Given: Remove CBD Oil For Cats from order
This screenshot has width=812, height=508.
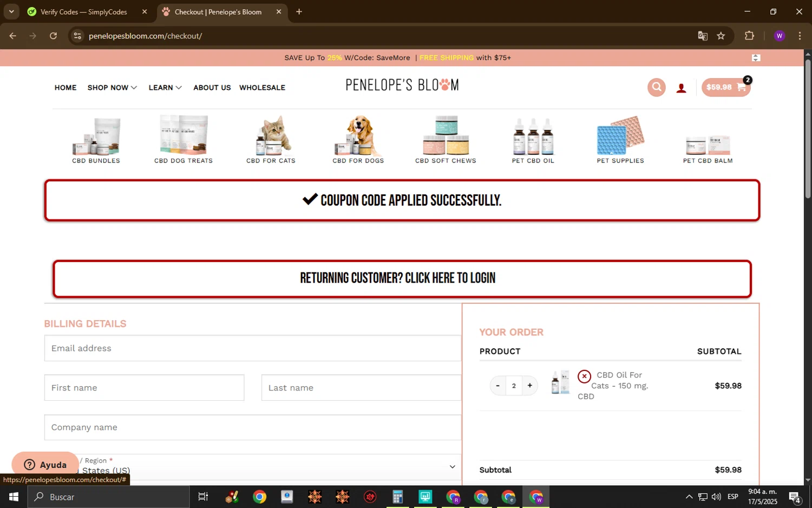Looking at the screenshot, I should pyautogui.click(x=584, y=376).
